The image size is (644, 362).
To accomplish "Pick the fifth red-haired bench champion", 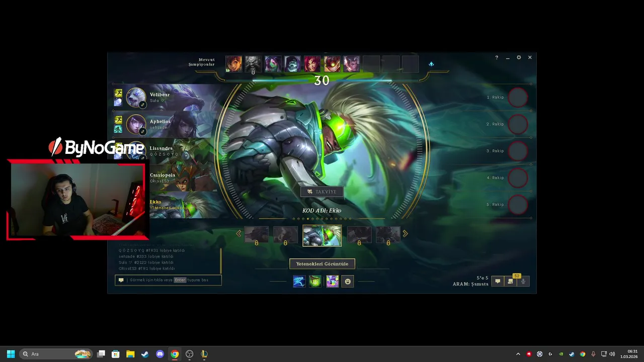I will [312, 64].
